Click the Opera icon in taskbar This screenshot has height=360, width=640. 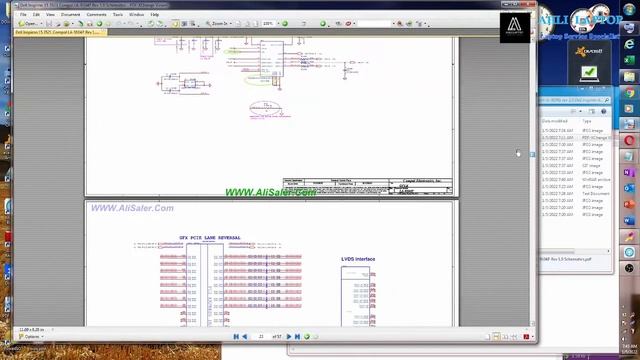click(x=629, y=140)
